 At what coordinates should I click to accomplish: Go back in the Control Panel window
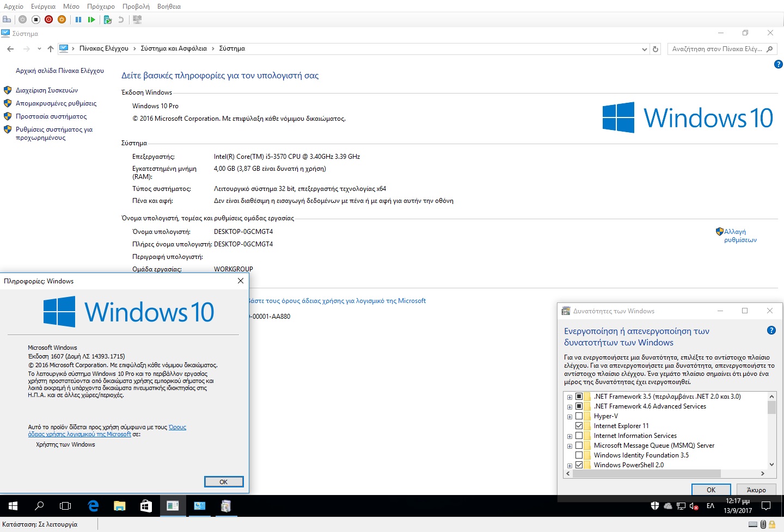tap(10, 49)
